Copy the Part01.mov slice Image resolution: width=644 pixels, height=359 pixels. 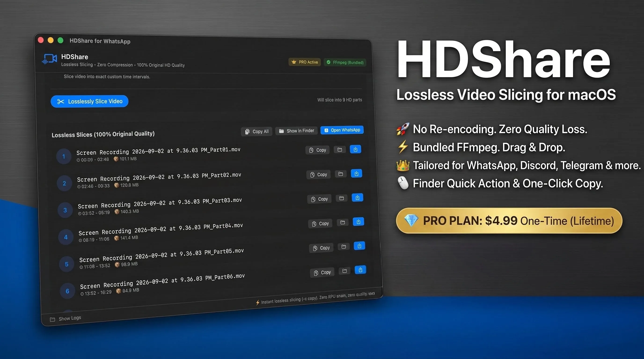(x=318, y=150)
